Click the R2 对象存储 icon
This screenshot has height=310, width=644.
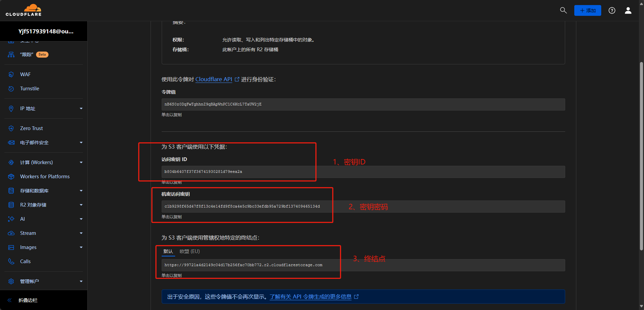[11, 205]
